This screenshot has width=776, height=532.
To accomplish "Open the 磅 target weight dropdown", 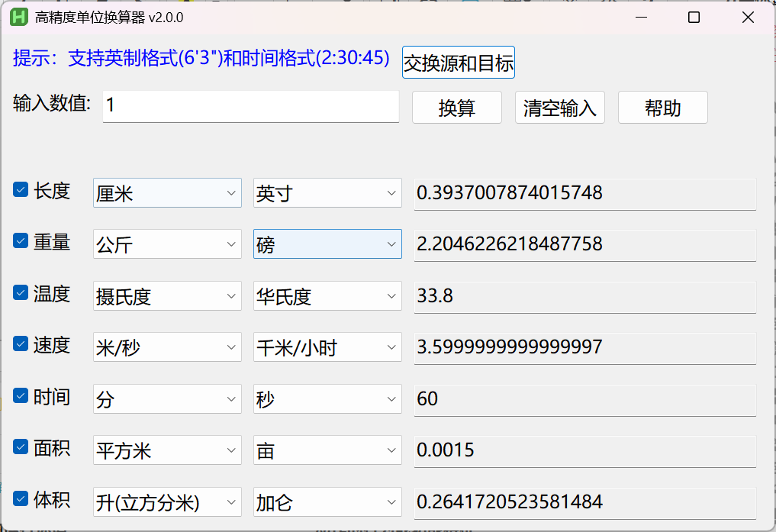I will coord(327,244).
